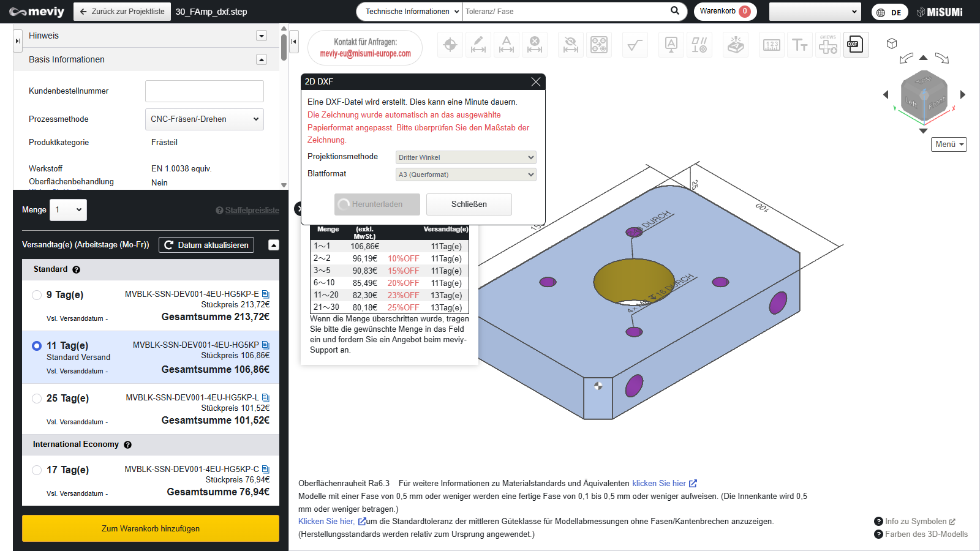
Task: Click the 6 Views download icon
Action: [828, 45]
